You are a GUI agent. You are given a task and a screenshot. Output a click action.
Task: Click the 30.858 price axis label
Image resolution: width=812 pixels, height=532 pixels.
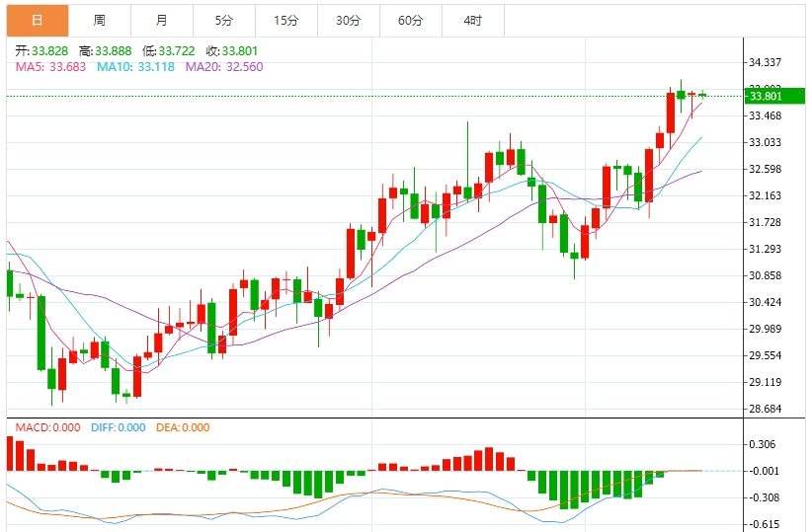pyautogui.click(x=766, y=275)
